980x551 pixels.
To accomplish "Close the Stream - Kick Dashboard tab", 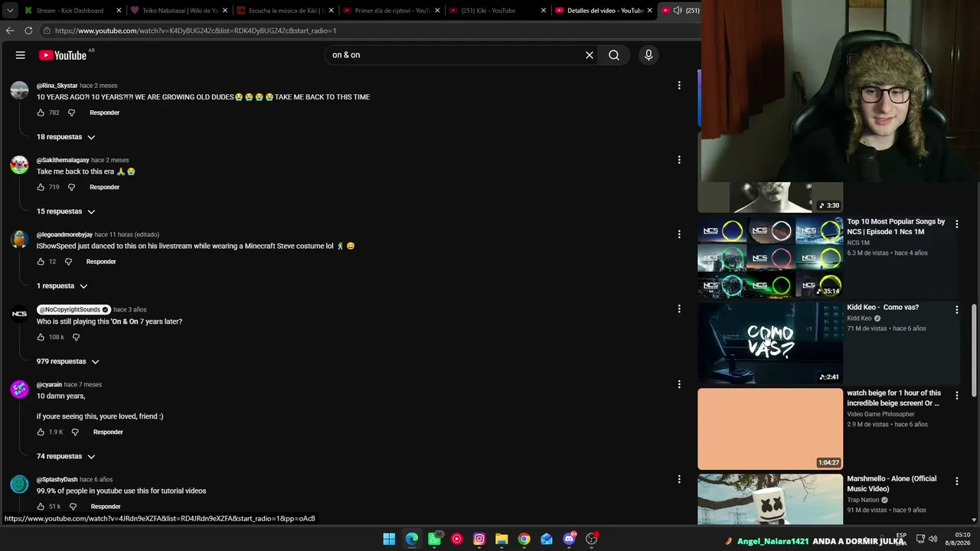I will coord(119,11).
